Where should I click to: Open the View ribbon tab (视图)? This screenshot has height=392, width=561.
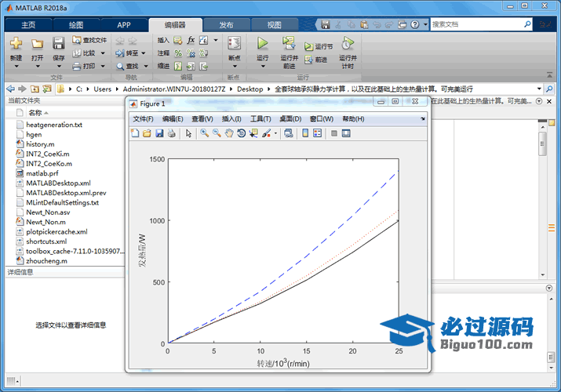tap(275, 25)
